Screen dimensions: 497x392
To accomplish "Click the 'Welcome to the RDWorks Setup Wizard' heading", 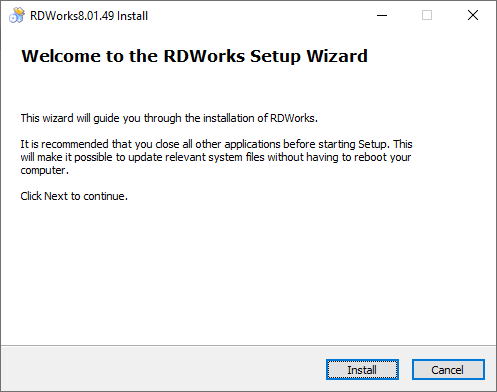I will tap(195, 56).
